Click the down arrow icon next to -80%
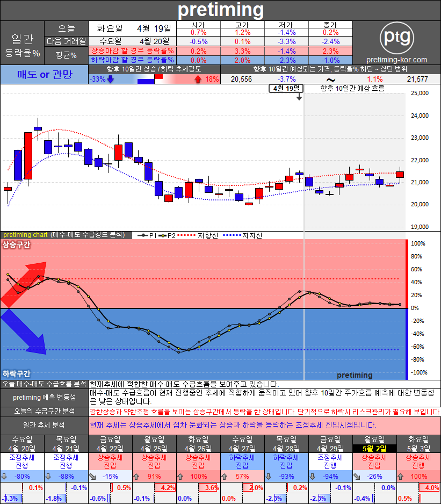 (x=4, y=477)
